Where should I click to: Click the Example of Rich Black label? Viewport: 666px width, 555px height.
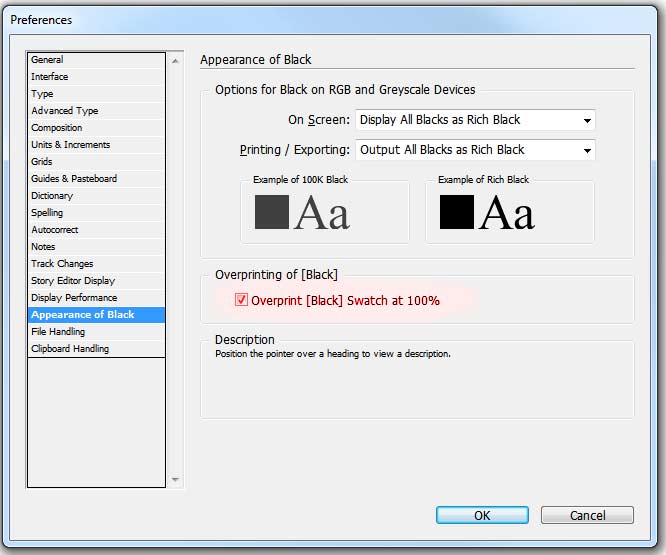[x=483, y=180]
